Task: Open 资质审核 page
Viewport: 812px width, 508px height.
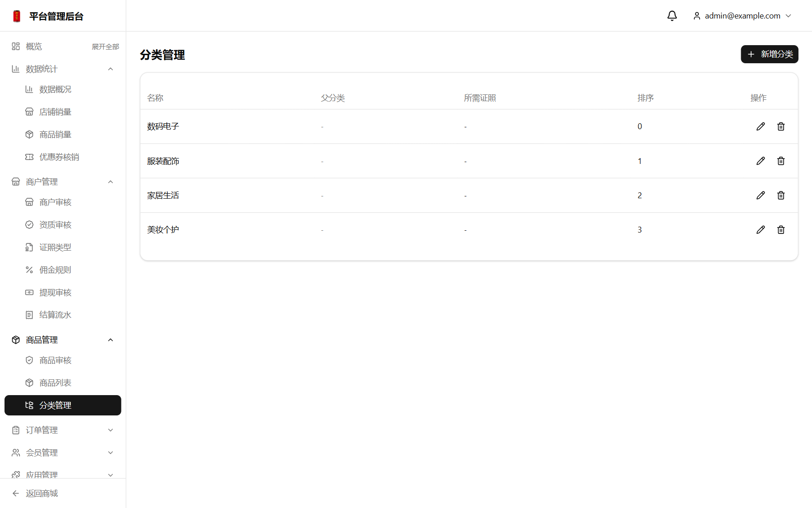Action: pos(63,225)
